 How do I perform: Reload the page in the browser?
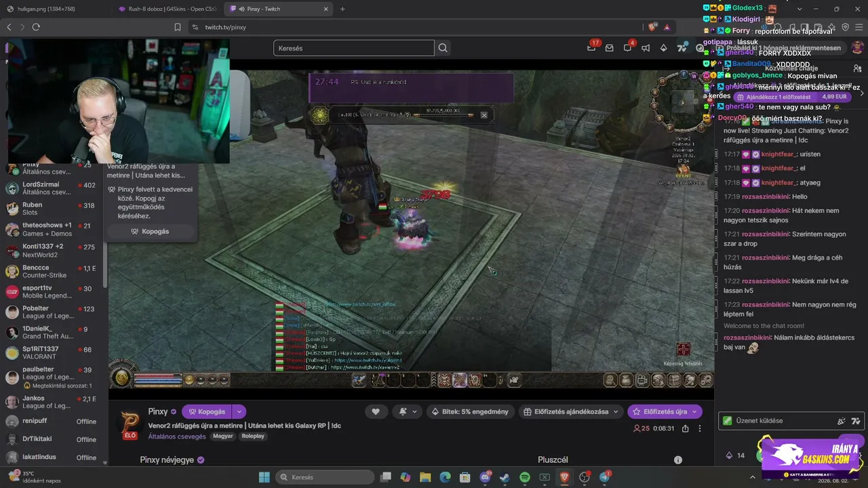click(36, 27)
